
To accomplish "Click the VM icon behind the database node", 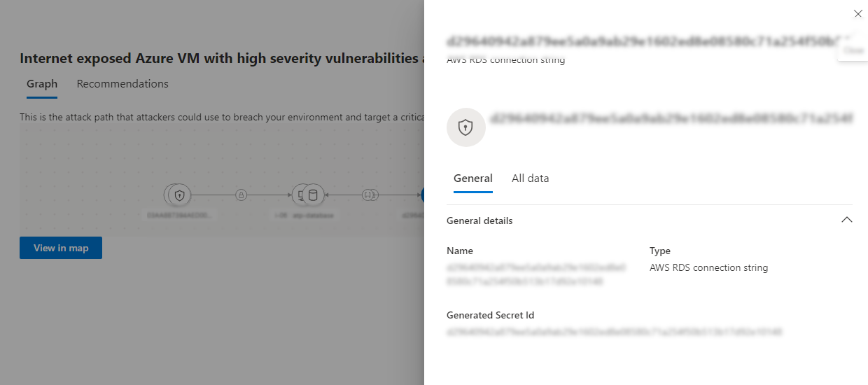I will 300,195.
